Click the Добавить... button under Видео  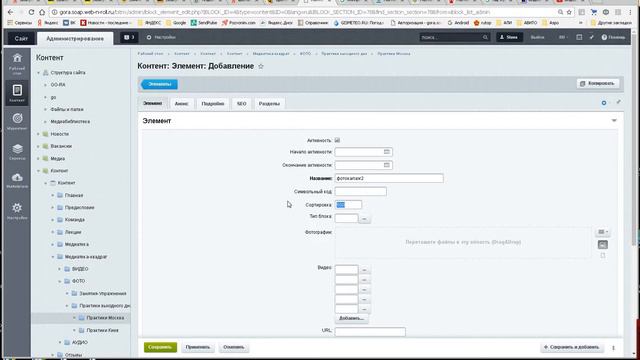351,318
